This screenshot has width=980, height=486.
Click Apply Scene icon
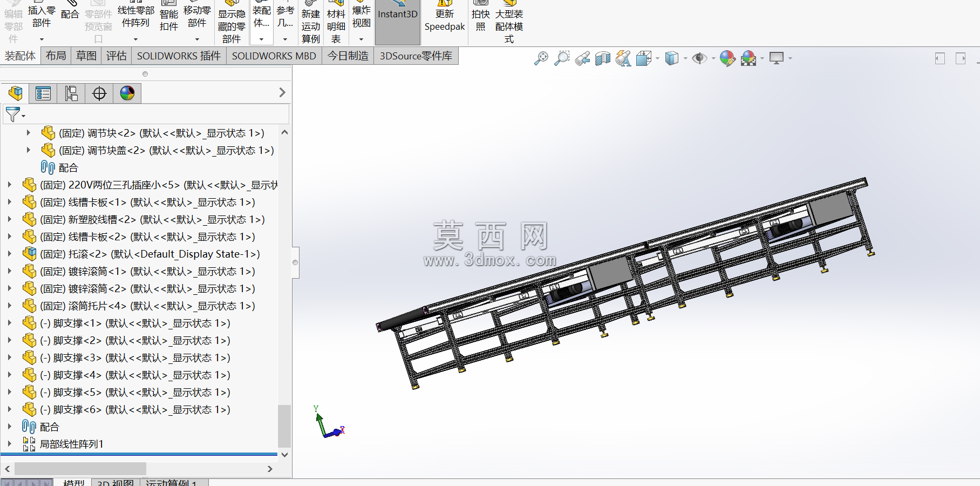748,58
